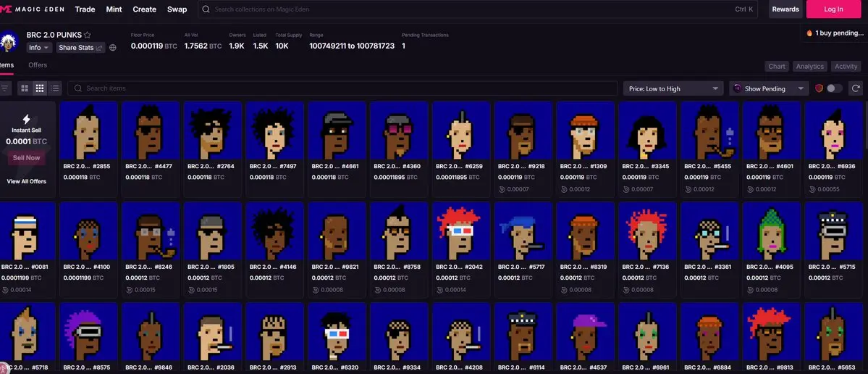This screenshot has width=868, height=374.
Task: Open the 1 buy pending notification
Action: pos(834,33)
